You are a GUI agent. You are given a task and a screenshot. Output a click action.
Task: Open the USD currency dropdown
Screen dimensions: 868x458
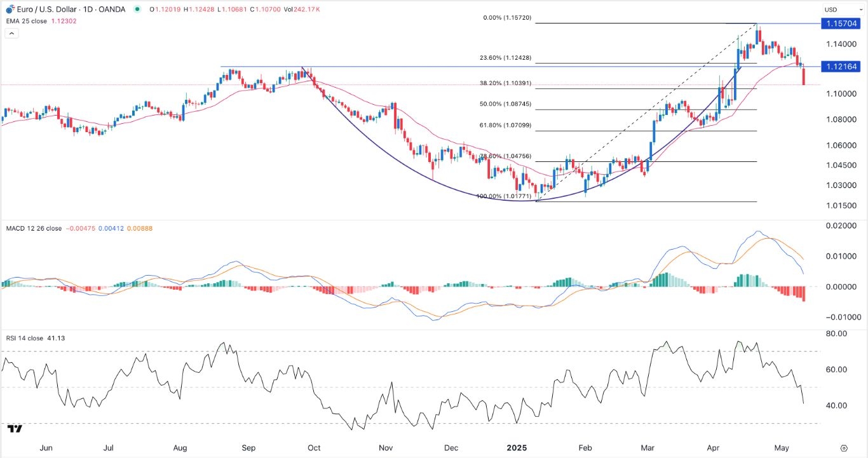click(831, 10)
